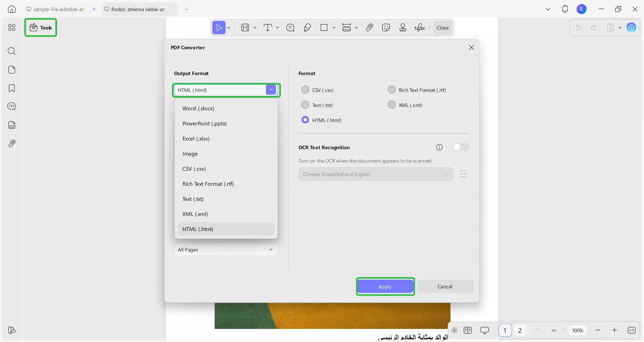644x342 pixels.
Task: Open the sticker tool
Action: point(386,27)
